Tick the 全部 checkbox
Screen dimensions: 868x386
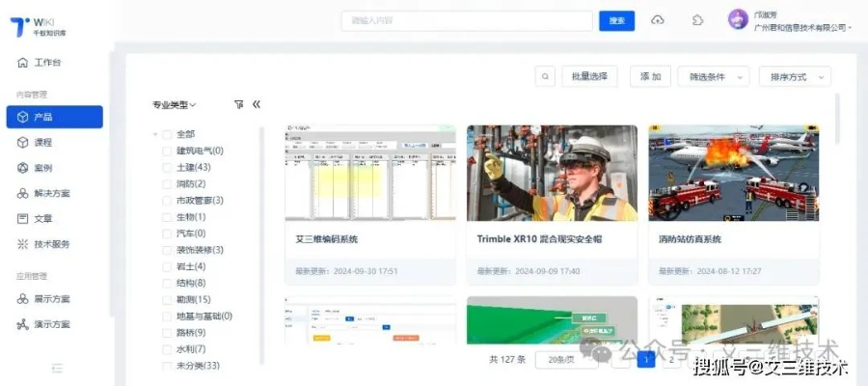(x=168, y=134)
